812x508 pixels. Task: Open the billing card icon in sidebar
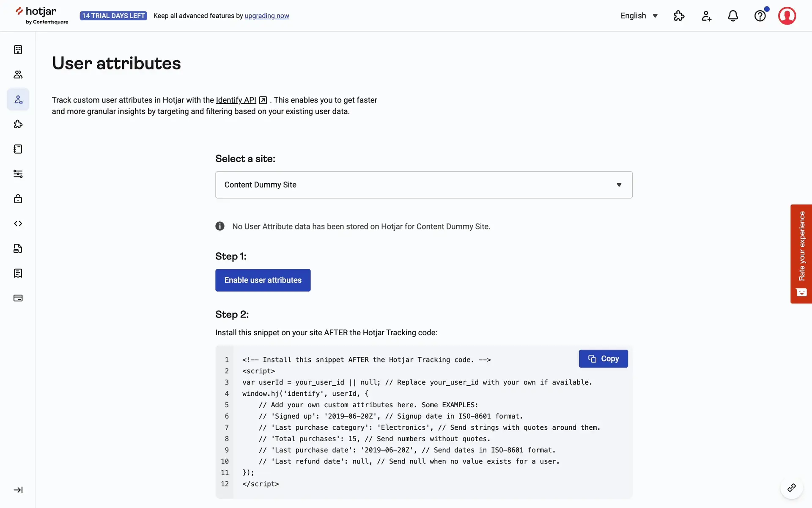click(x=18, y=298)
